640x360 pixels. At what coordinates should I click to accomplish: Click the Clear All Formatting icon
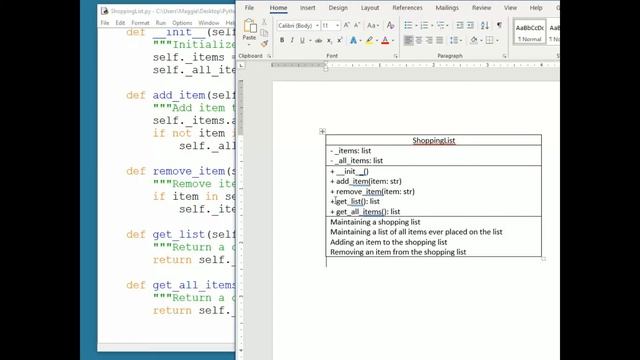[390, 25]
